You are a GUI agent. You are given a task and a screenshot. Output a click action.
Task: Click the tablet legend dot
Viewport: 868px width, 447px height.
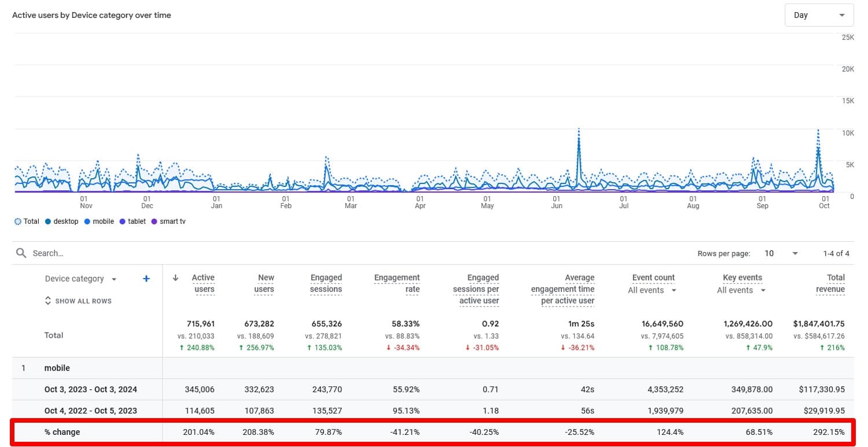tap(122, 221)
